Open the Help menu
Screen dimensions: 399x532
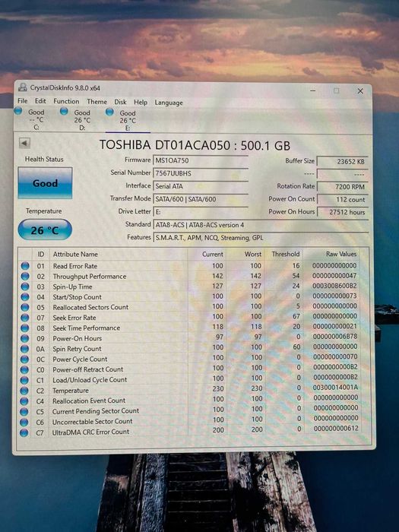[x=141, y=102]
